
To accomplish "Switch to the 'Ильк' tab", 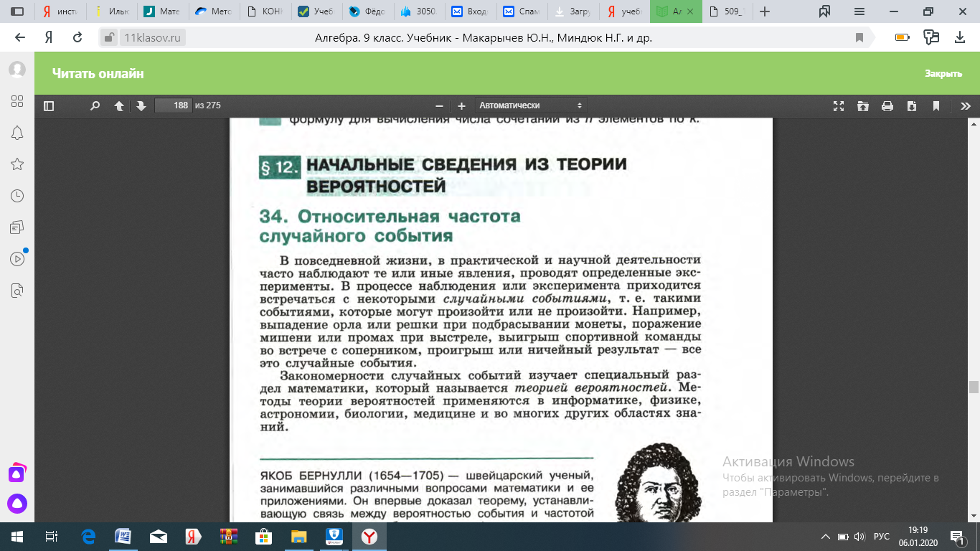I will (x=112, y=11).
